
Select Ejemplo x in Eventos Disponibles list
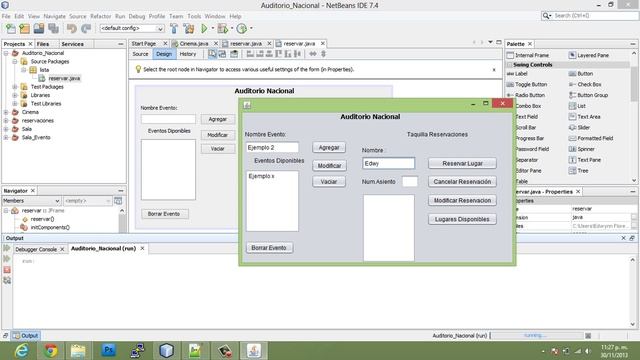point(261,176)
